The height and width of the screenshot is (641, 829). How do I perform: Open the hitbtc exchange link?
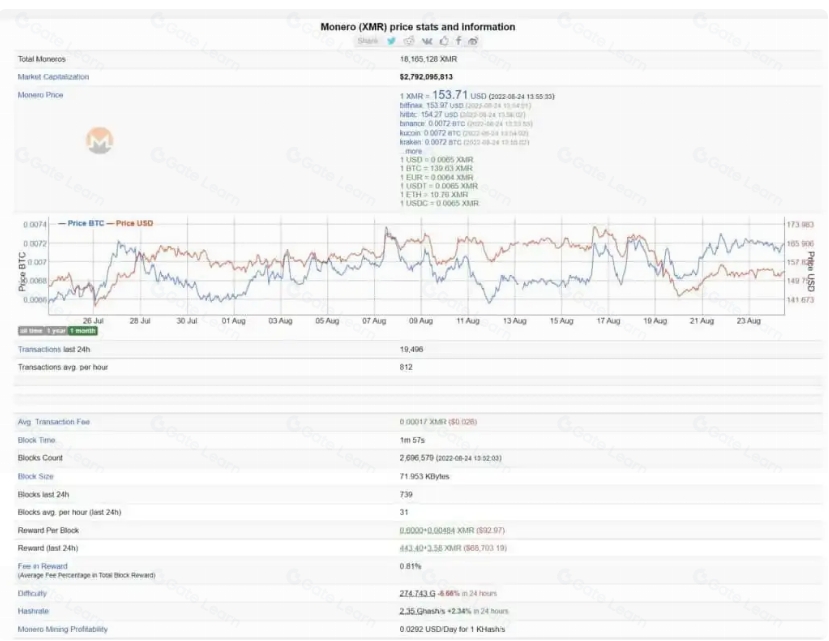409,114
